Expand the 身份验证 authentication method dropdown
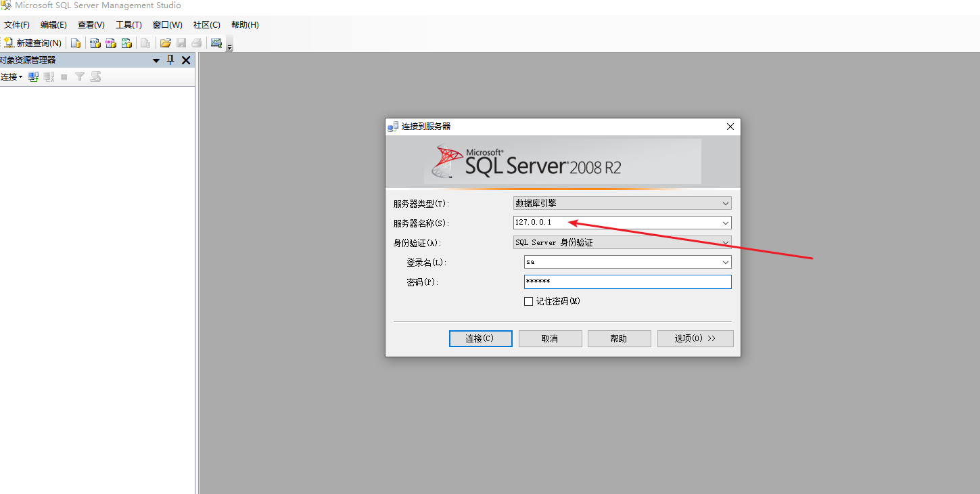Screen dimensions: 980x494 pyautogui.click(x=725, y=242)
